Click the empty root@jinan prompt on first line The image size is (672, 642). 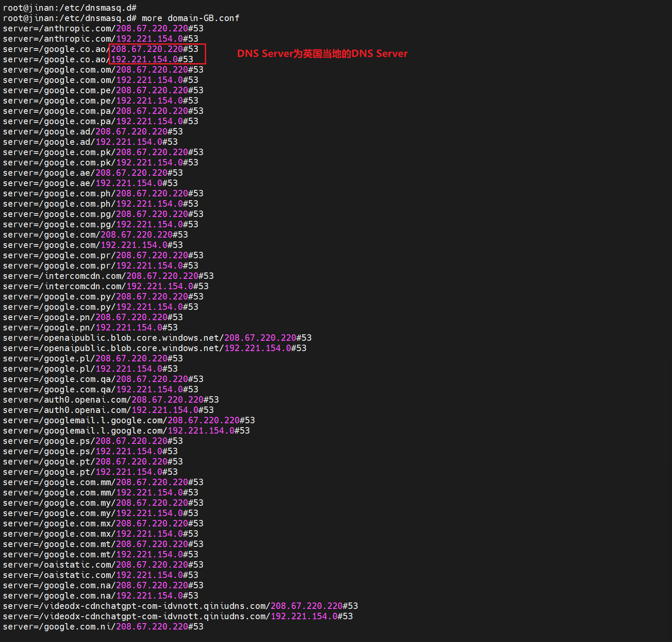click(70, 8)
